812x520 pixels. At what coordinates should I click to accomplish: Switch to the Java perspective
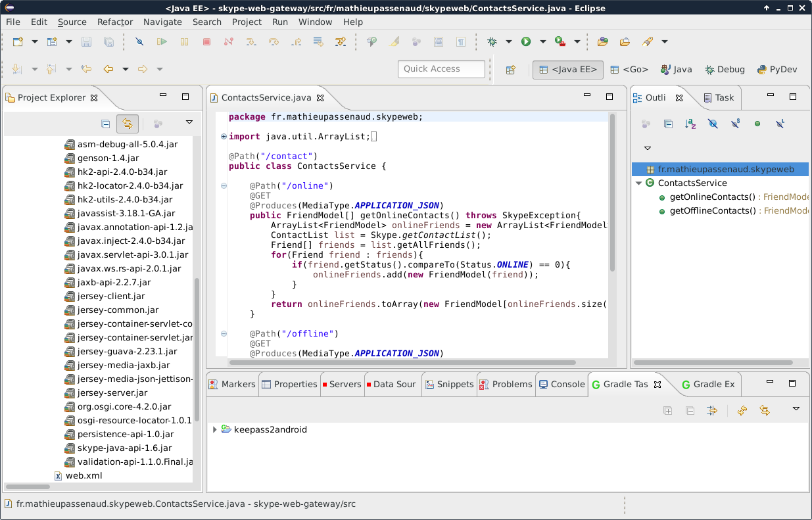point(677,70)
